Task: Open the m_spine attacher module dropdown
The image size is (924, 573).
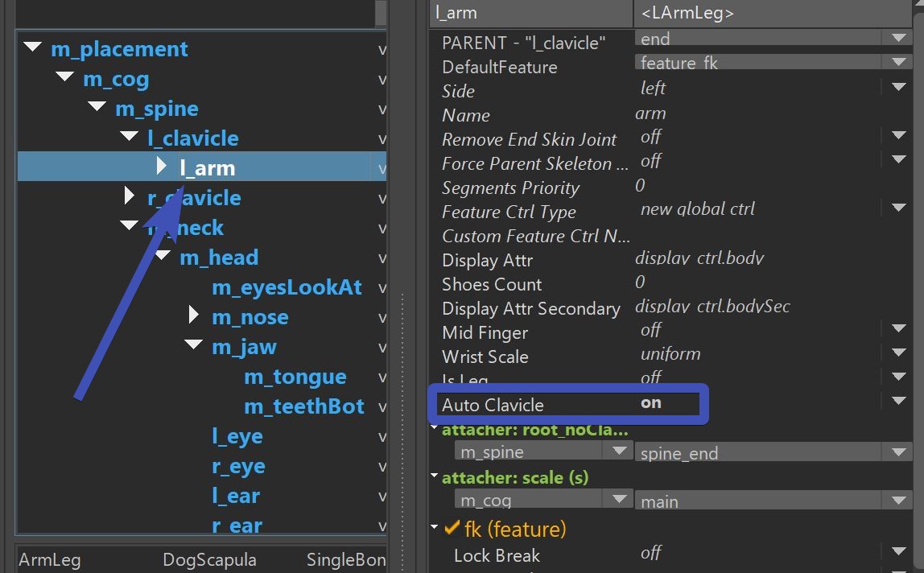Action: pos(543,451)
